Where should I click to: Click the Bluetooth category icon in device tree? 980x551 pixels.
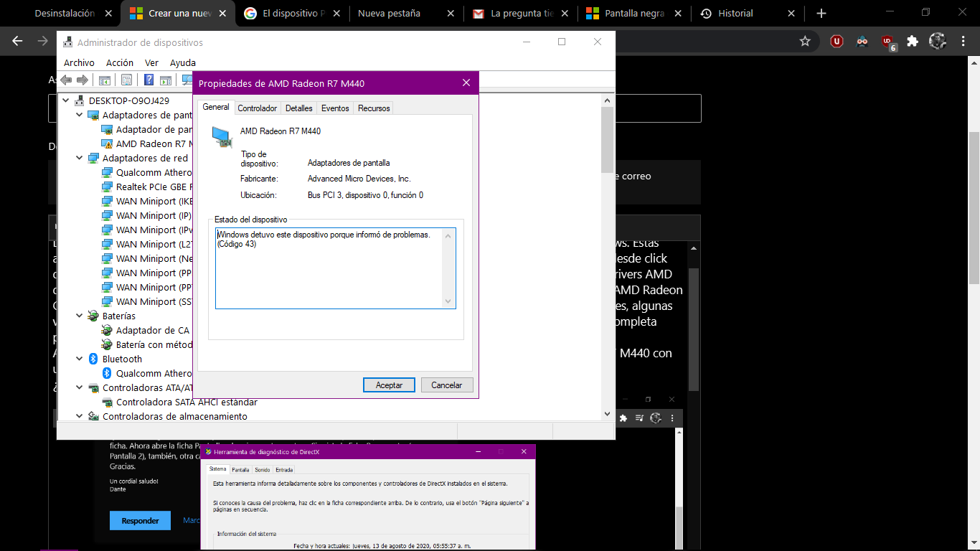point(93,359)
